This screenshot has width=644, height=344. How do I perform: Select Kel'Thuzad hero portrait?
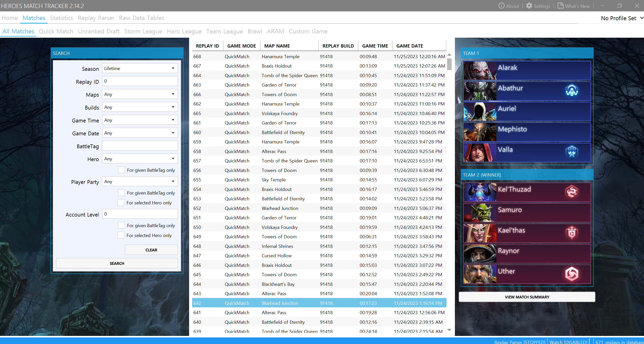[x=480, y=192]
